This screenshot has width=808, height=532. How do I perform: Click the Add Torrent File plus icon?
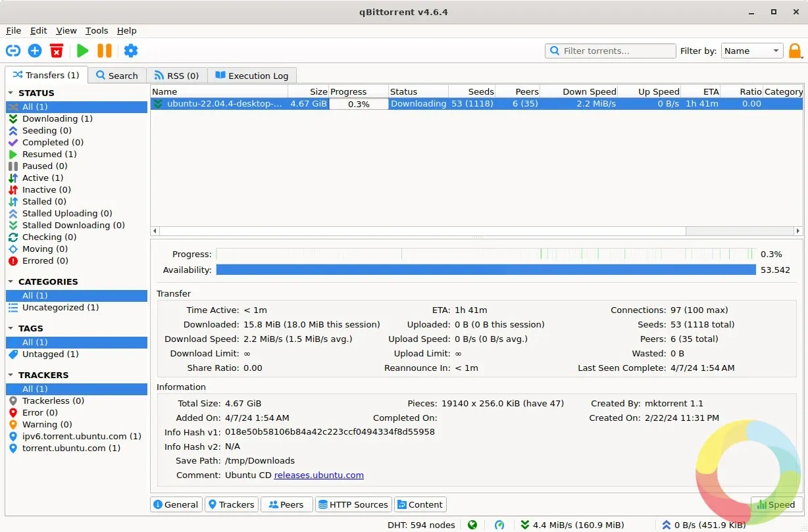[x=35, y=51]
